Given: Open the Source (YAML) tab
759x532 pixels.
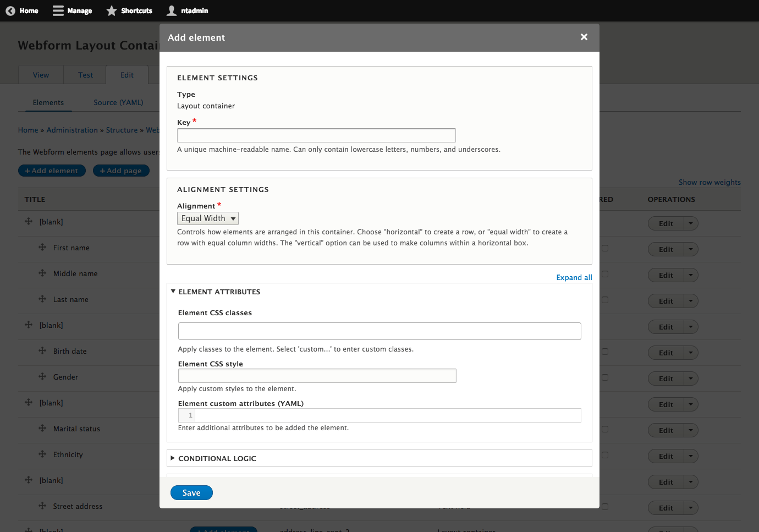Looking at the screenshot, I should (118, 102).
